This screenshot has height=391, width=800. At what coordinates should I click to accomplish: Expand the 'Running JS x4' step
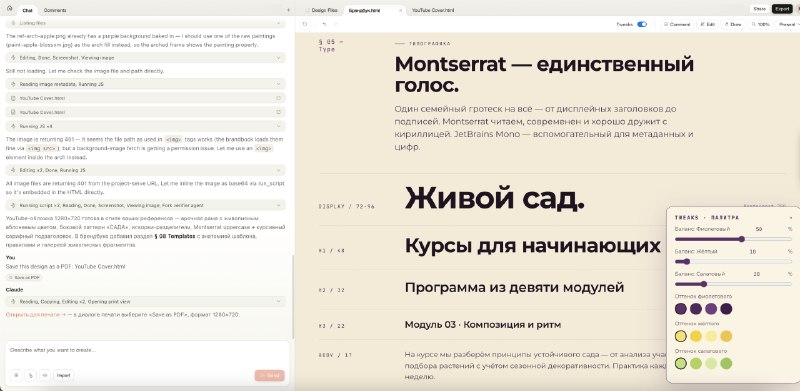145,126
